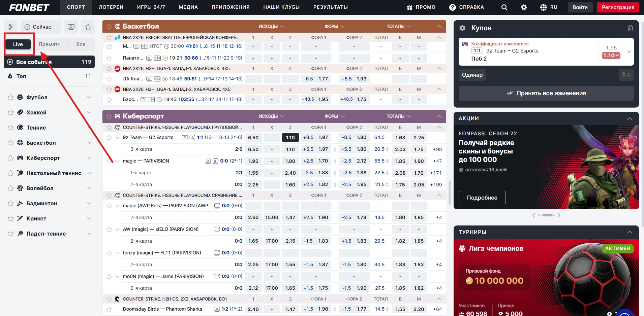Open the Лига чемпионов tournament banner
The height and width of the screenshot is (316, 644).
[546, 277]
